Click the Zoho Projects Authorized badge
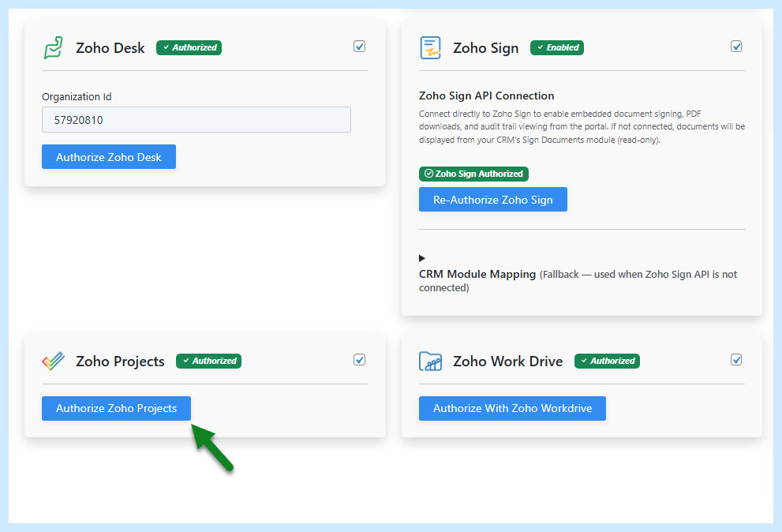The height and width of the screenshot is (532, 782). (x=208, y=361)
